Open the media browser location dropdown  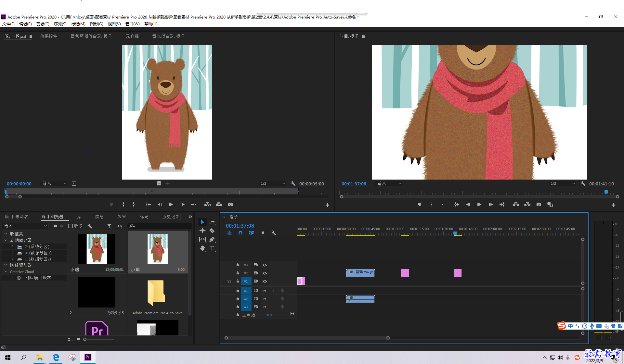pyautogui.click(x=25, y=226)
